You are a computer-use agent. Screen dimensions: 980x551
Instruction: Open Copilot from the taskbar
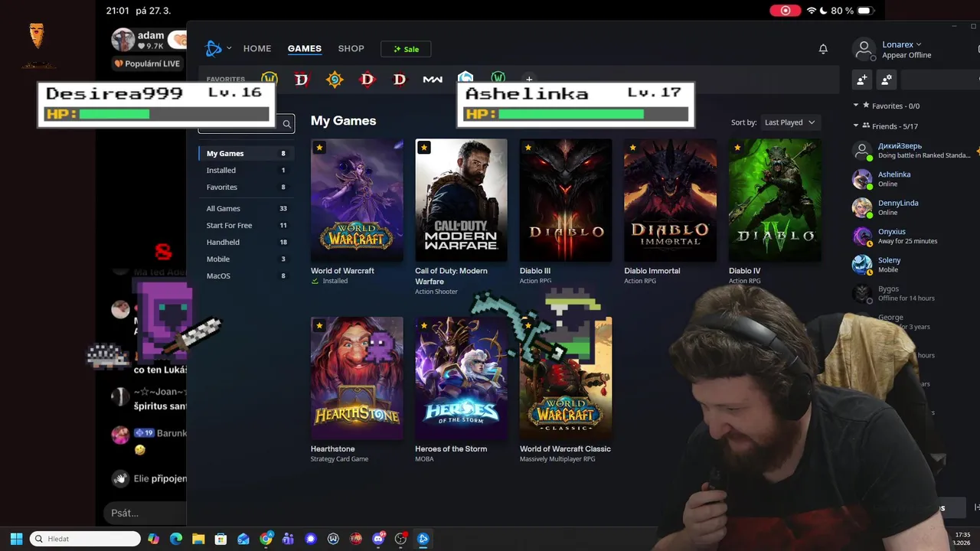pos(154,539)
